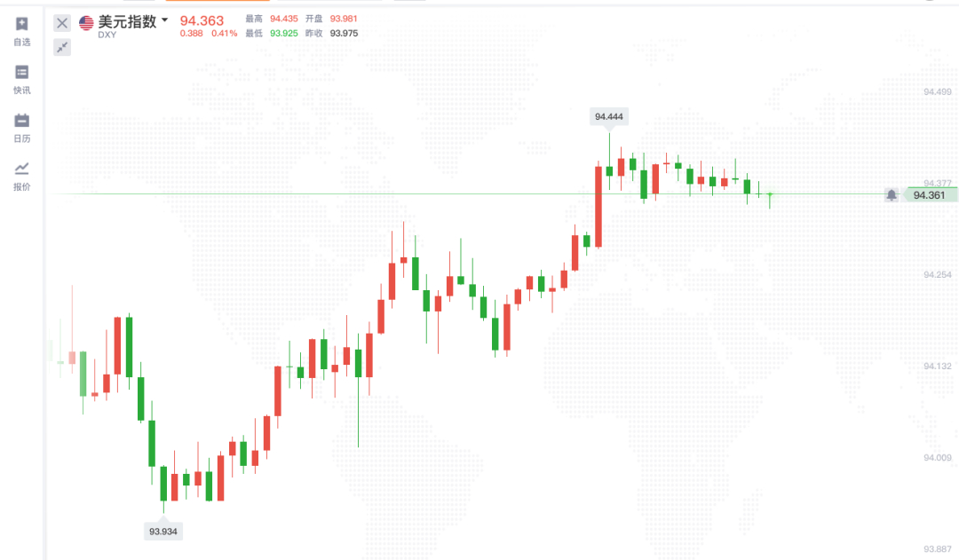Open the 报价 quotes chart icon
Viewport: 959px width, 560px height.
tap(22, 169)
